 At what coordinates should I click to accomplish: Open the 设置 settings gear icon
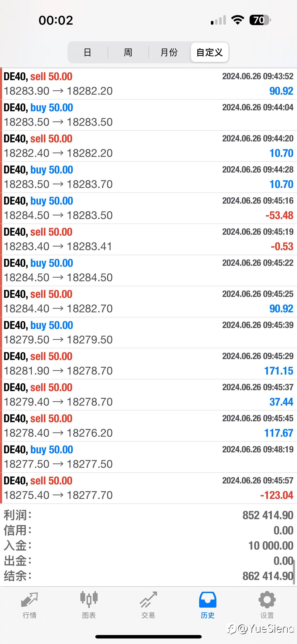point(267,600)
